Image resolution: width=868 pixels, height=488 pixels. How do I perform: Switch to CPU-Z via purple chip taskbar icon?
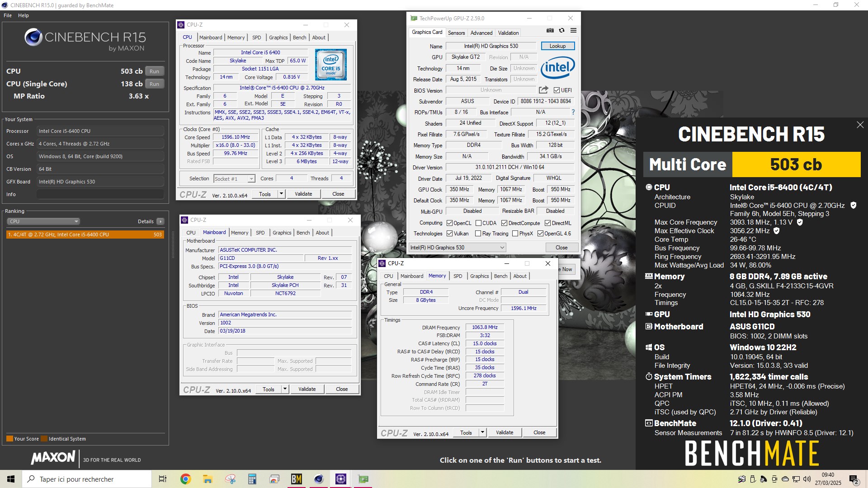(x=341, y=479)
